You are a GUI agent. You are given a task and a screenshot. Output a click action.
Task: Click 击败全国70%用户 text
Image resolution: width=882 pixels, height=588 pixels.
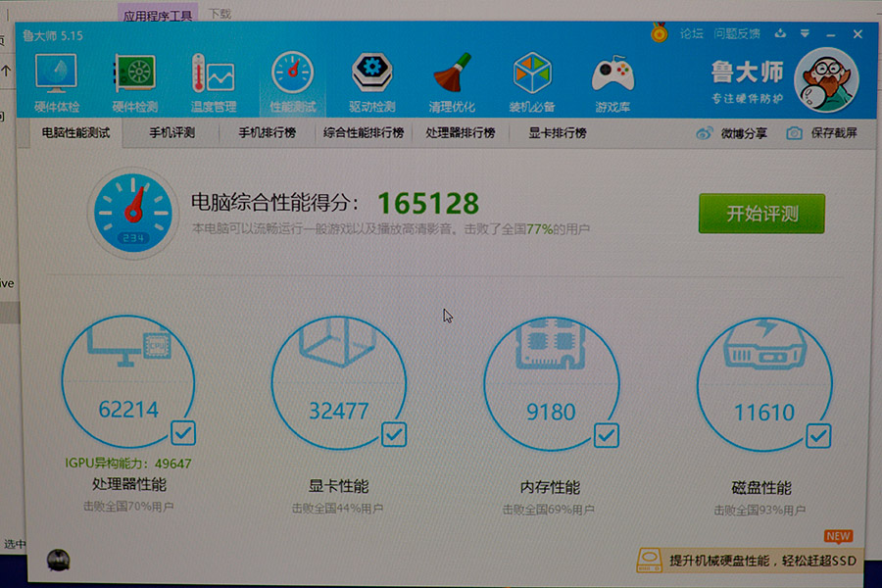click(128, 507)
